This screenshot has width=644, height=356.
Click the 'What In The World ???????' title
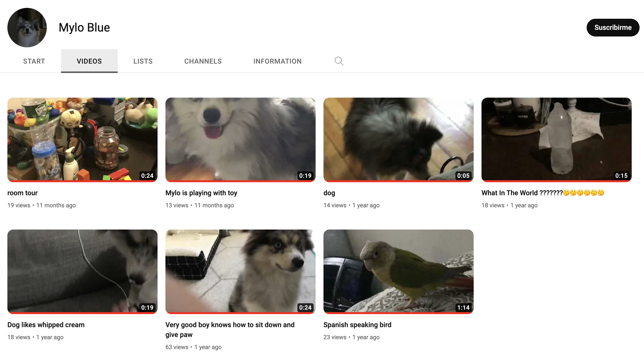pos(522,193)
